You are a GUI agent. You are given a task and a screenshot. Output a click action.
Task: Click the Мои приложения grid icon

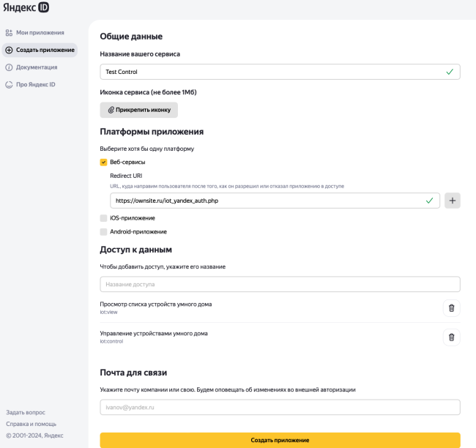[x=9, y=33]
